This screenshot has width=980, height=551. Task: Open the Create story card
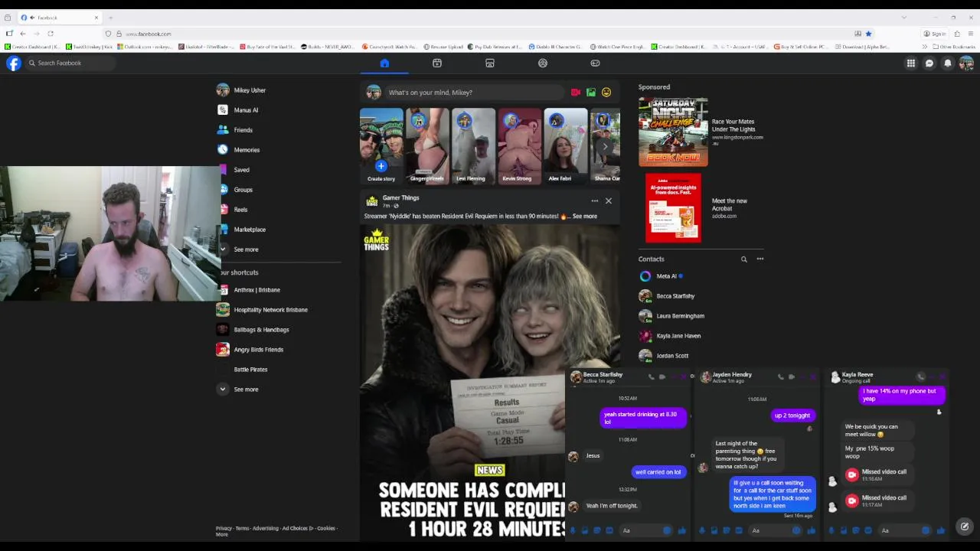coord(381,146)
